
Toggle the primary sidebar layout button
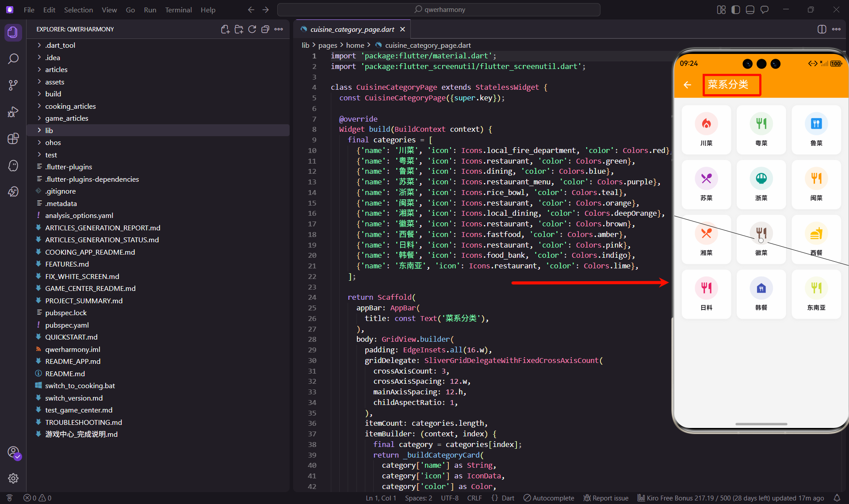pos(736,10)
